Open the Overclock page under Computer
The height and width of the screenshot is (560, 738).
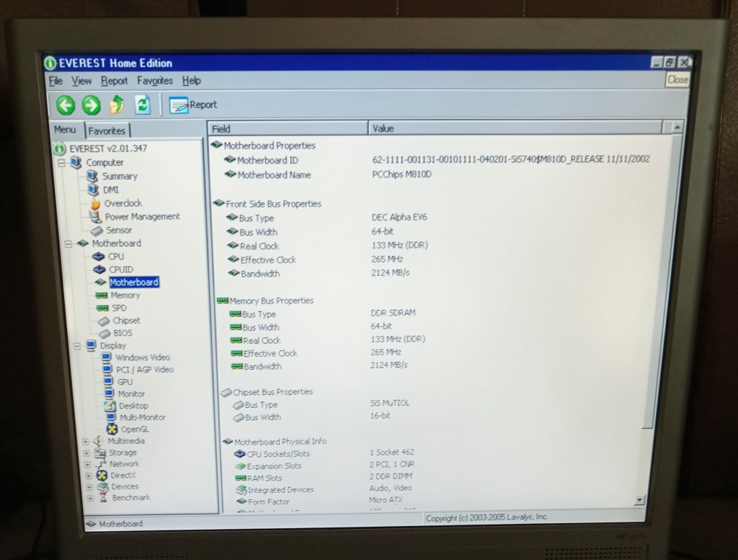point(123,203)
